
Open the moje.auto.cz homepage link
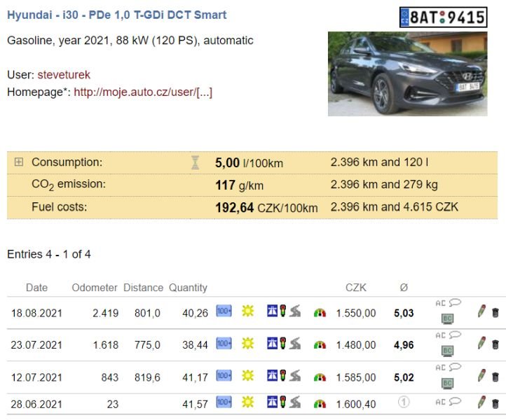pyautogui.click(x=143, y=92)
